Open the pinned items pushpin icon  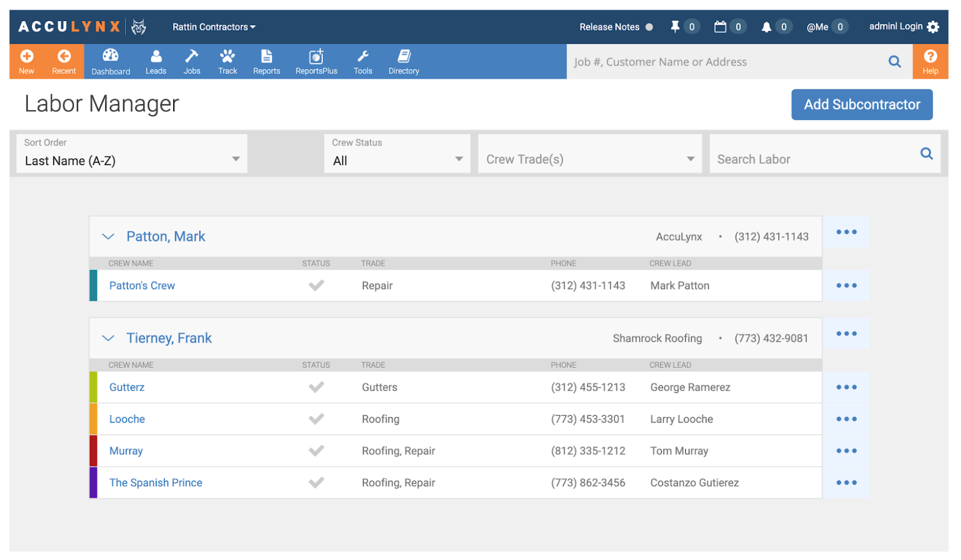pyautogui.click(x=675, y=26)
